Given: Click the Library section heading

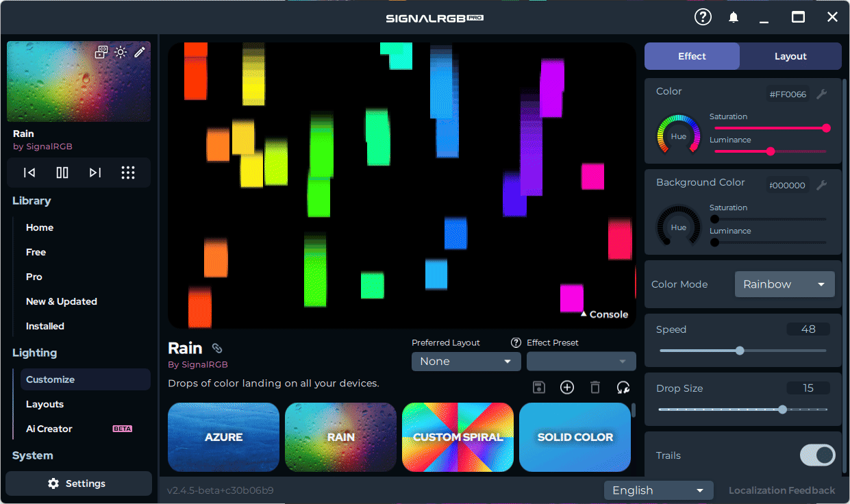Looking at the screenshot, I should 32,201.
